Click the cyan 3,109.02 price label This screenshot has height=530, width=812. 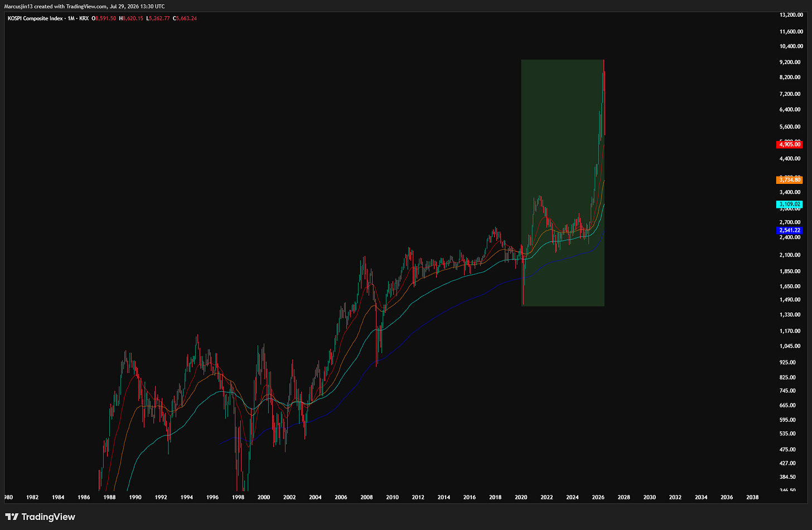pyautogui.click(x=789, y=205)
